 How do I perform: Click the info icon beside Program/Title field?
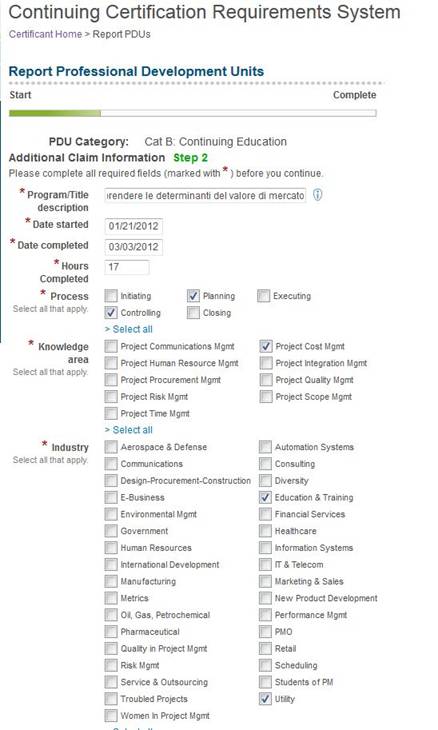click(x=317, y=195)
